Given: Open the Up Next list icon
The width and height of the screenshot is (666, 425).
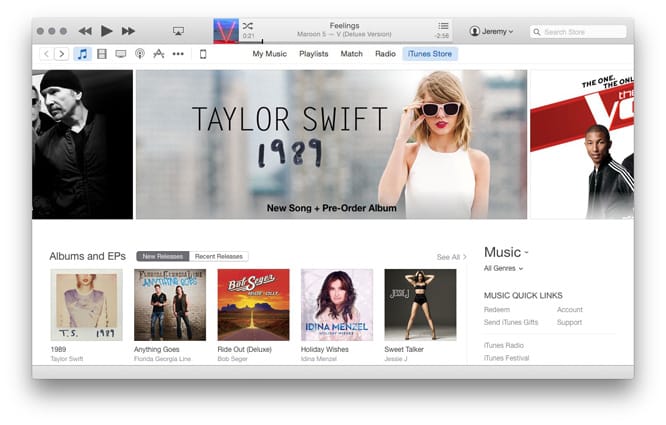Looking at the screenshot, I should coord(443,26).
